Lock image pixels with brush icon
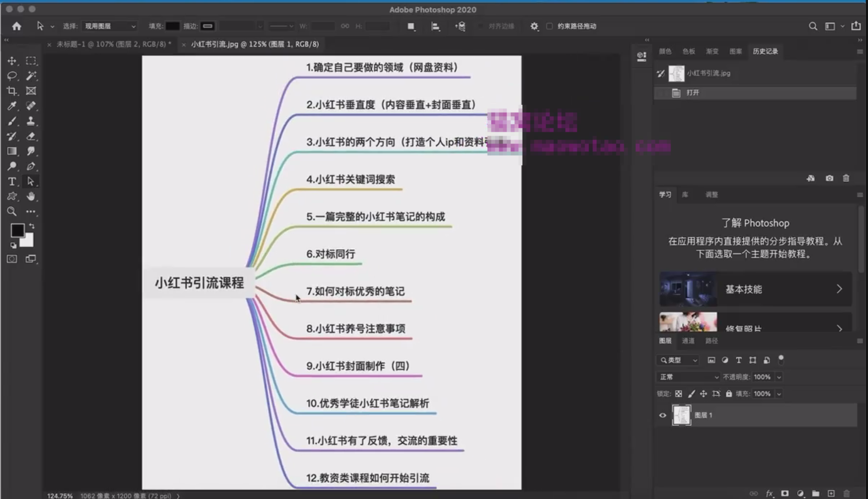Viewport: 868px width, 499px height. (691, 394)
